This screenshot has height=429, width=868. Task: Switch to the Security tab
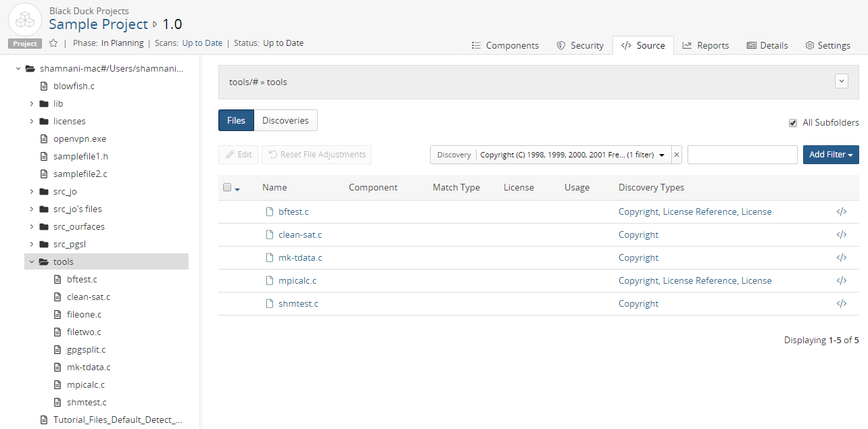[579, 45]
